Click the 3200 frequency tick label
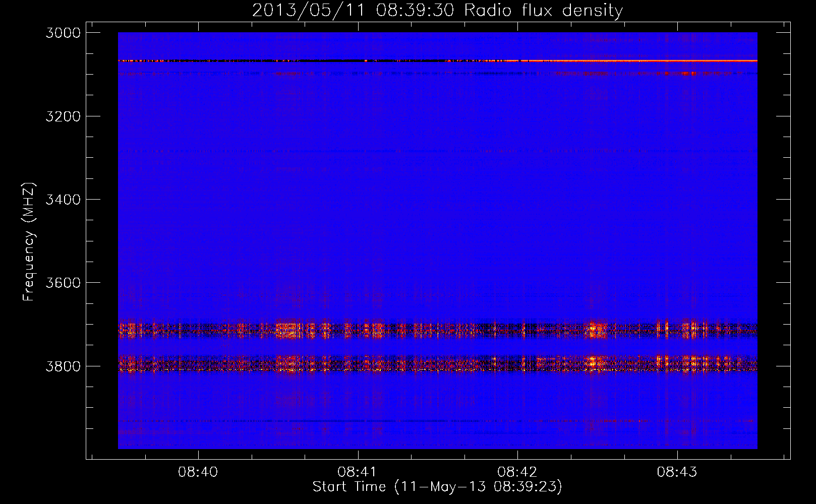Viewport: 816px width, 504px height. click(63, 116)
